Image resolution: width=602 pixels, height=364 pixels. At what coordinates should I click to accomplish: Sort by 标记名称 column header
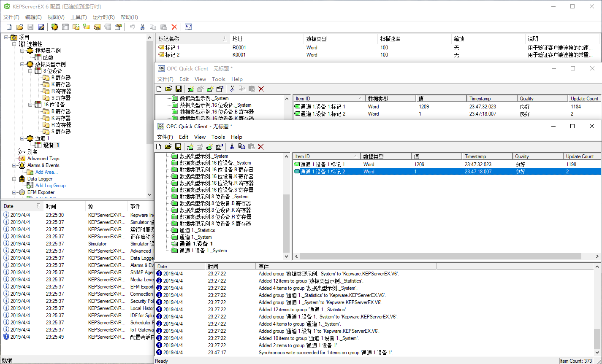(x=193, y=39)
